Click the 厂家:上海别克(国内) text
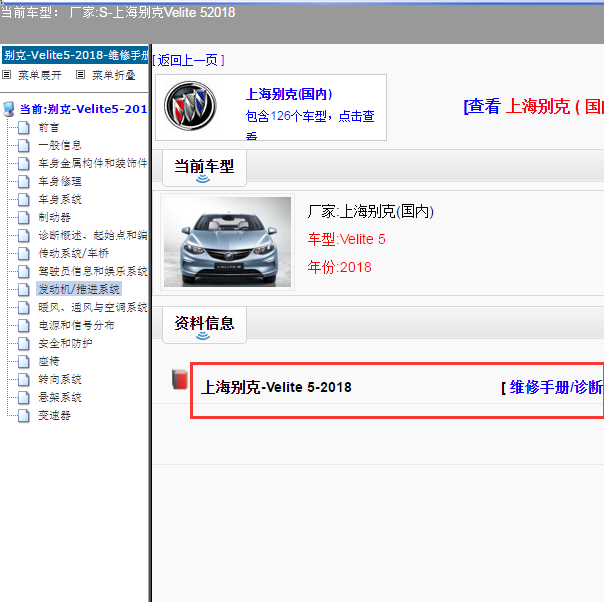604x602 pixels. [371, 211]
